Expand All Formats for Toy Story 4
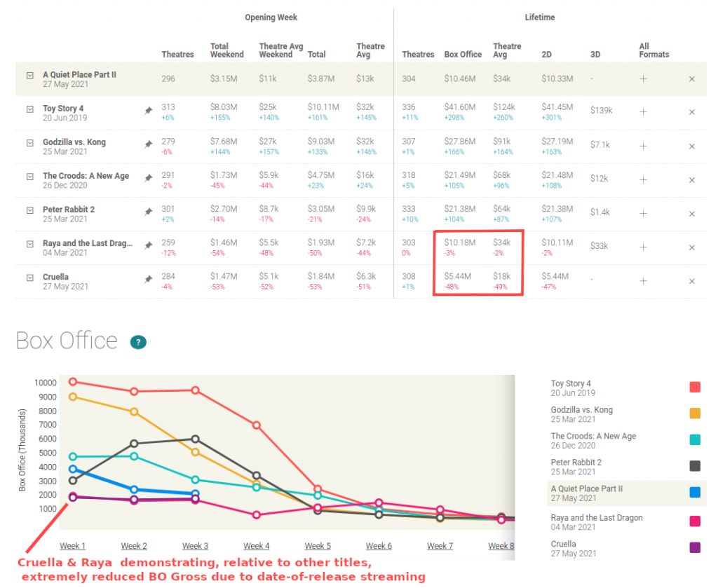 tap(644, 111)
